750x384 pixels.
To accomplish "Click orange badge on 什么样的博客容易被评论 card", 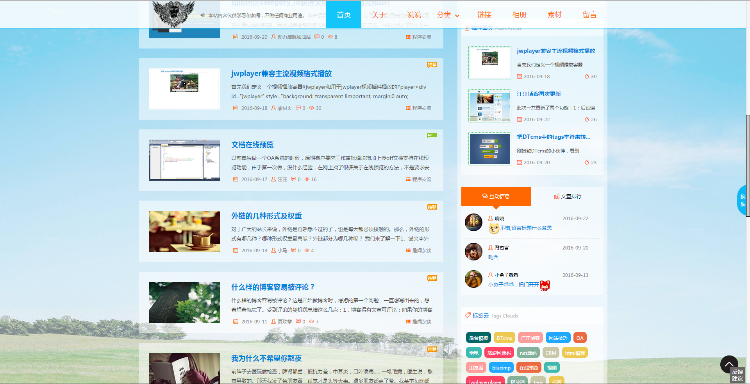I will point(432,278).
